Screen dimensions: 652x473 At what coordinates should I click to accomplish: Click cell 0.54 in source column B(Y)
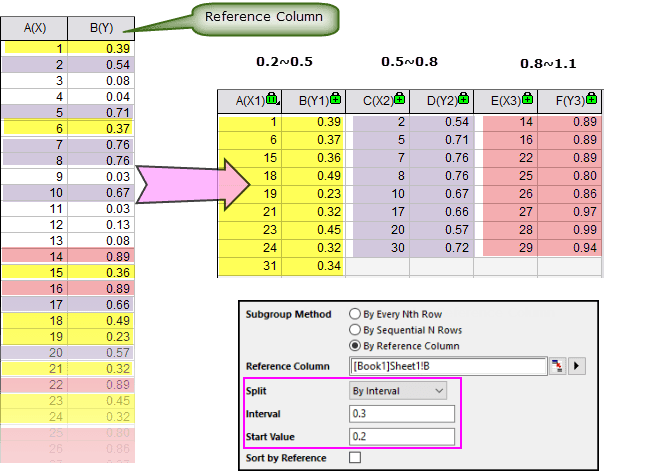click(101, 65)
